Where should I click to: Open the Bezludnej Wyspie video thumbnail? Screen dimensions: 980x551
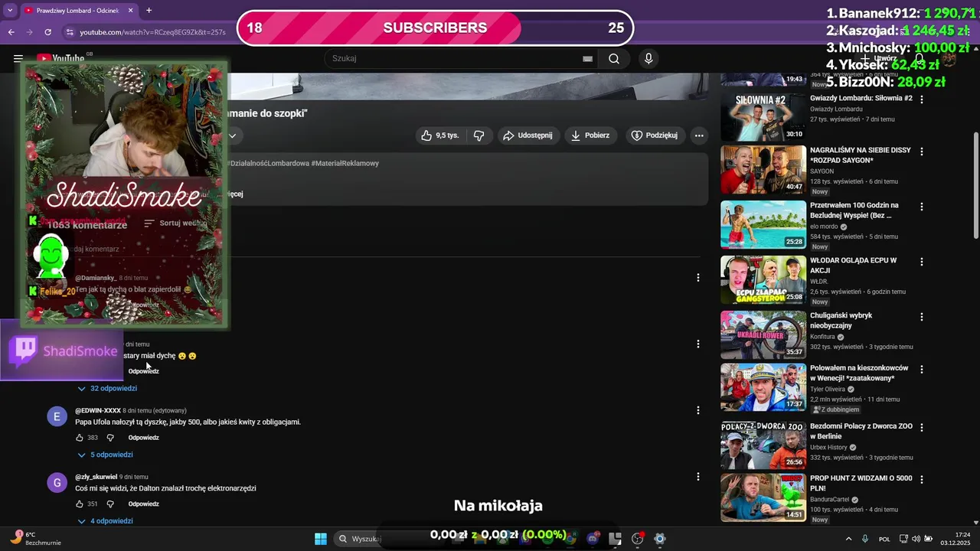[763, 224]
